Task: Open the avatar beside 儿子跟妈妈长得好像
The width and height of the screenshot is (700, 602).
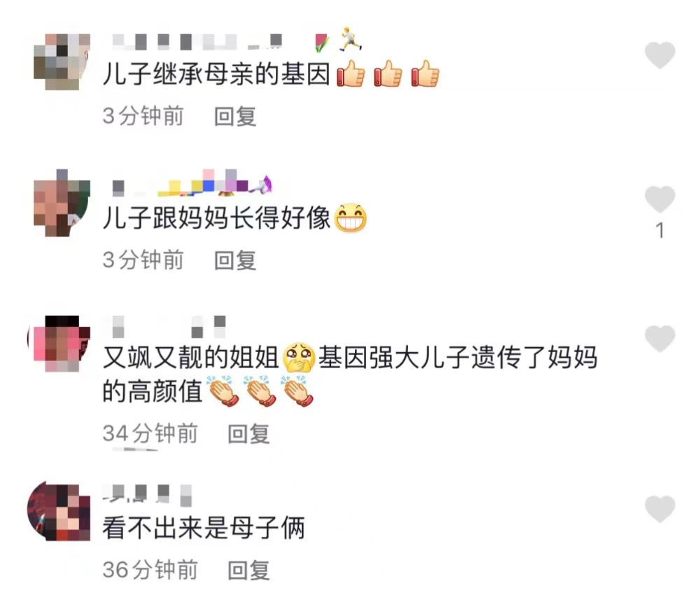Action: (x=62, y=203)
